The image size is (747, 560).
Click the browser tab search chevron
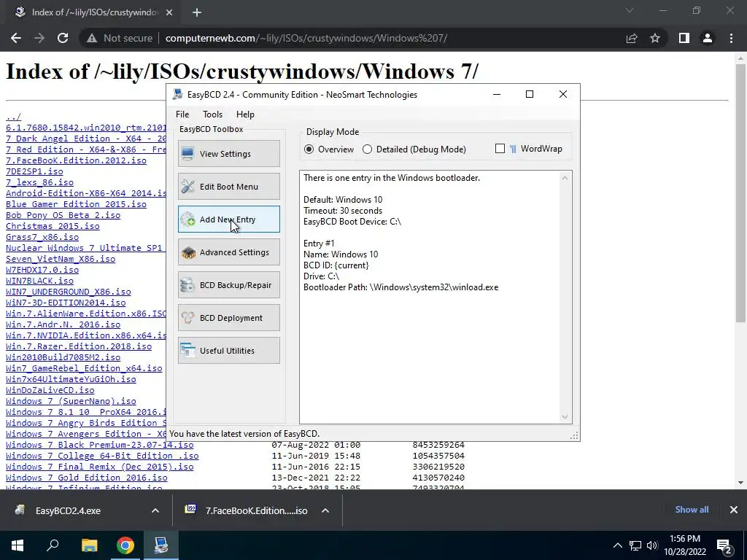click(x=630, y=10)
